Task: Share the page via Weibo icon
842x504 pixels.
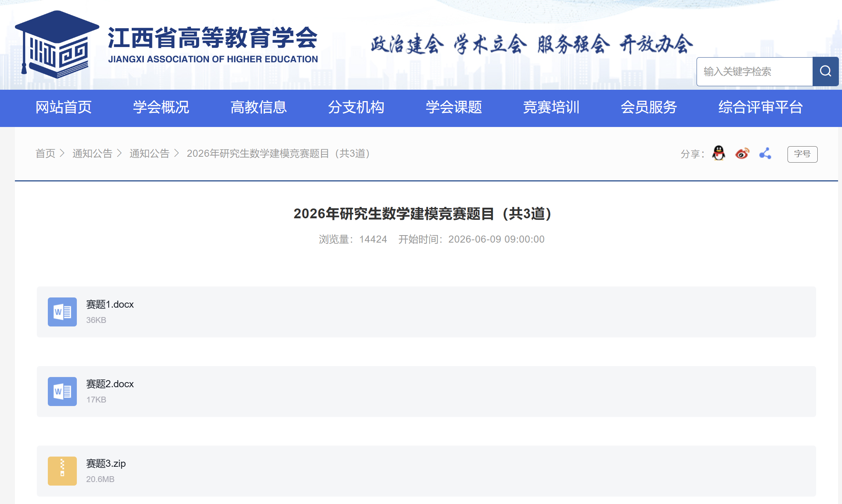Action: coord(742,153)
